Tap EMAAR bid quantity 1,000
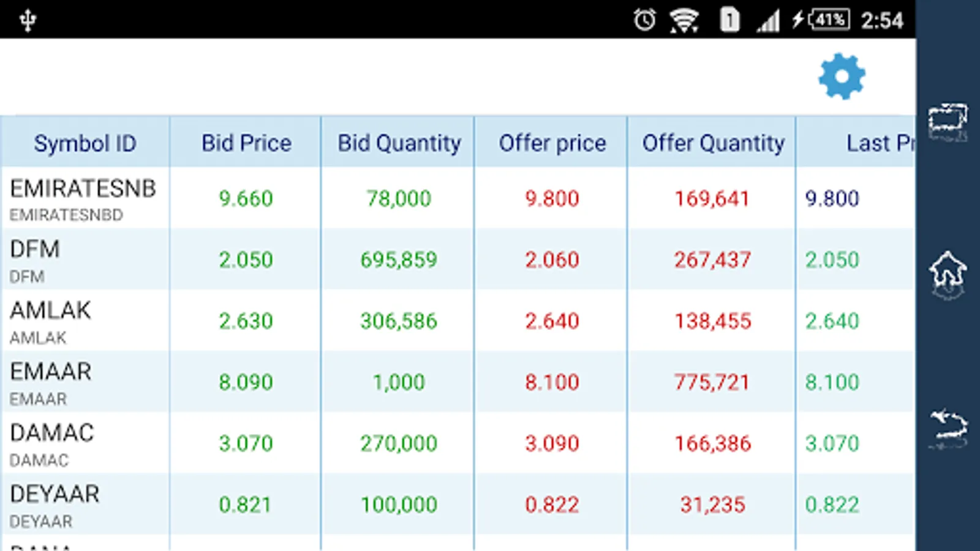Image resolution: width=980 pixels, height=551 pixels. tap(399, 382)
